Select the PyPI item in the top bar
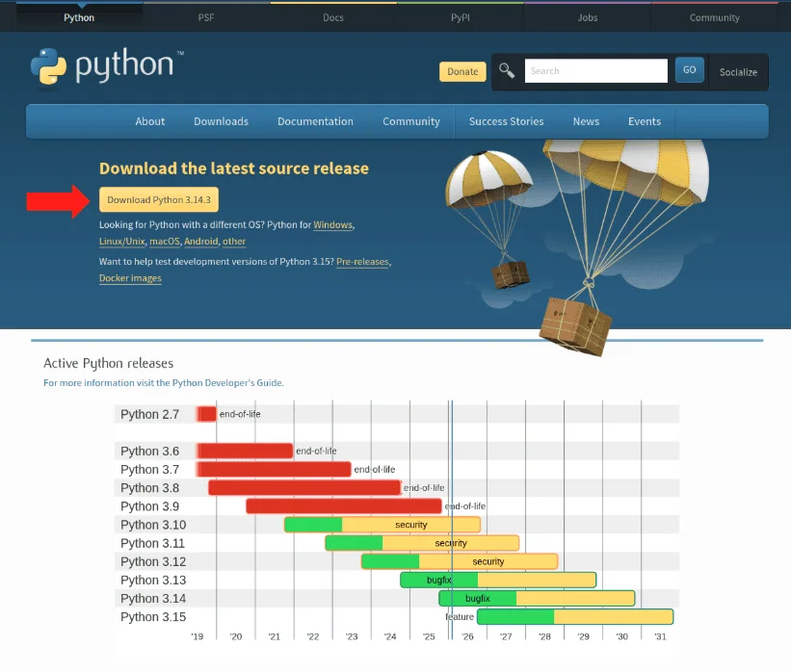 tap(460, 16)
